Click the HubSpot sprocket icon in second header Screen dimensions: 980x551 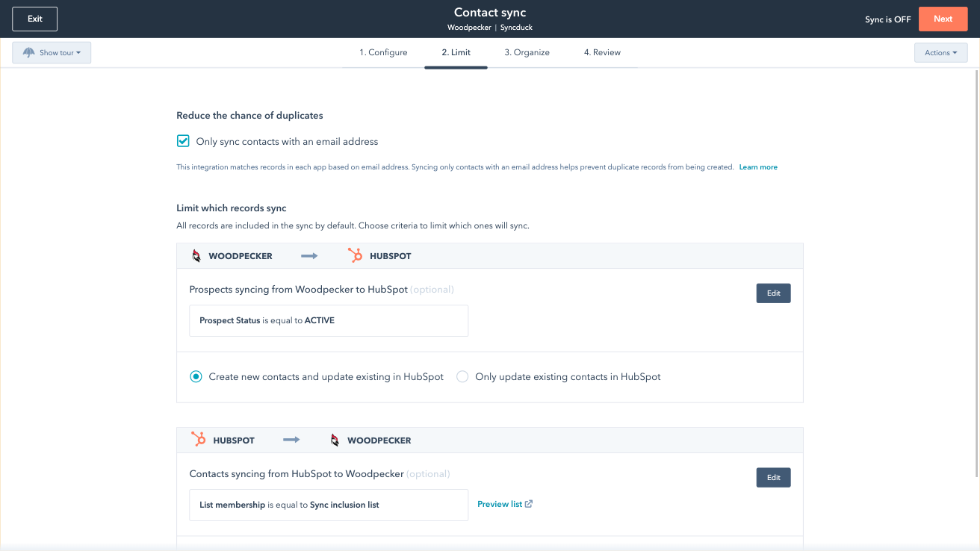pos(199,440)
